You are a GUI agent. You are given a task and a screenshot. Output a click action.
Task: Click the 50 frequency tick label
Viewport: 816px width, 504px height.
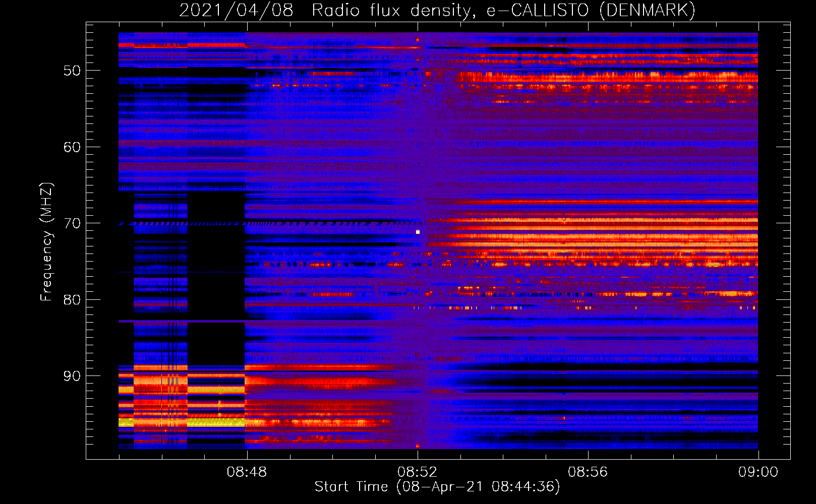click(x=72, y=71)
